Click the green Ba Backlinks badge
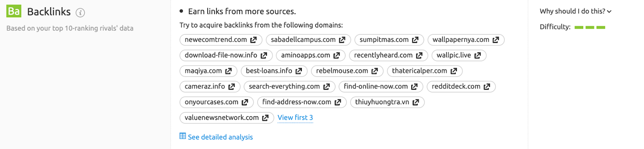The width and height of the screenshot is (644, 149). (14, 11)
